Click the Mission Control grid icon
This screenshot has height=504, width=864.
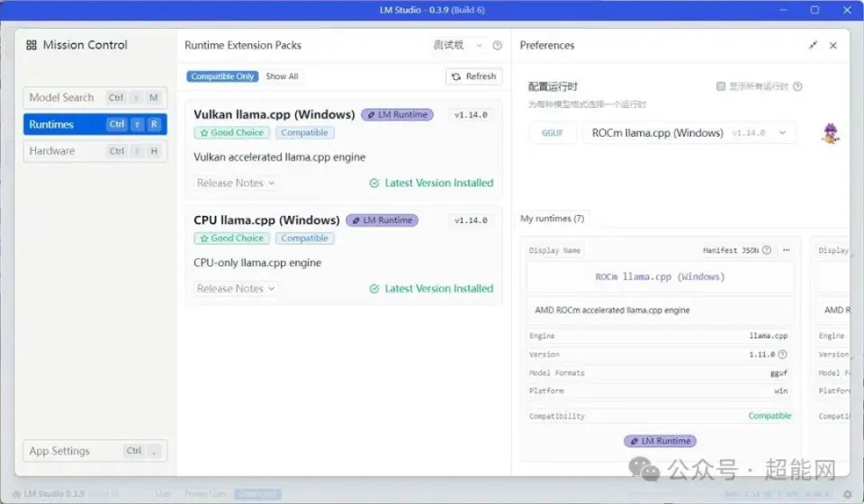[x=31, y=45]
